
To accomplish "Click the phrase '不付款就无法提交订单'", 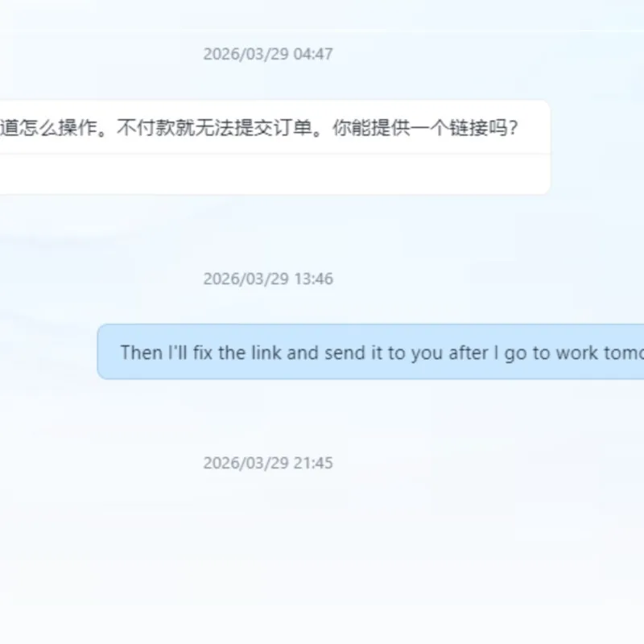I will pyautogui.click(x=214, y=128).
